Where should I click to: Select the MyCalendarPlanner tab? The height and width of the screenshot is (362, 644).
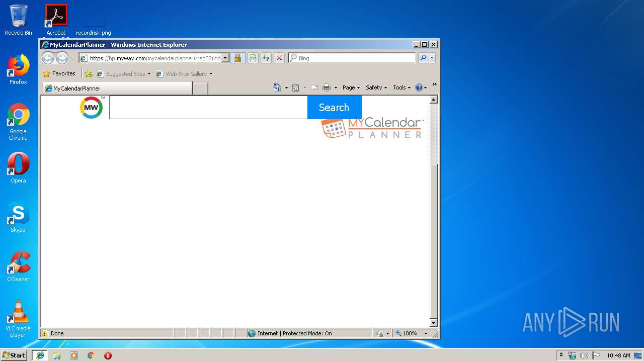(x=117, y=88)
